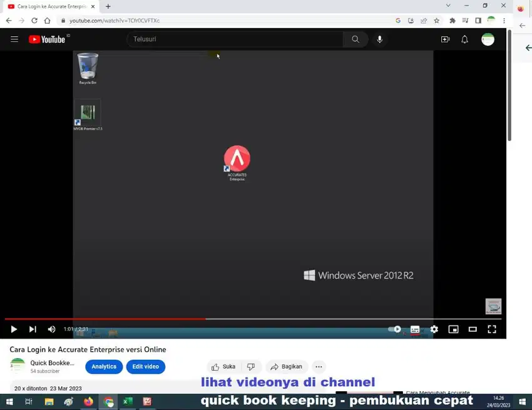Click the channel watermark in video corner
Viewport: 532px width, 410px height.
tap(493, 307)
